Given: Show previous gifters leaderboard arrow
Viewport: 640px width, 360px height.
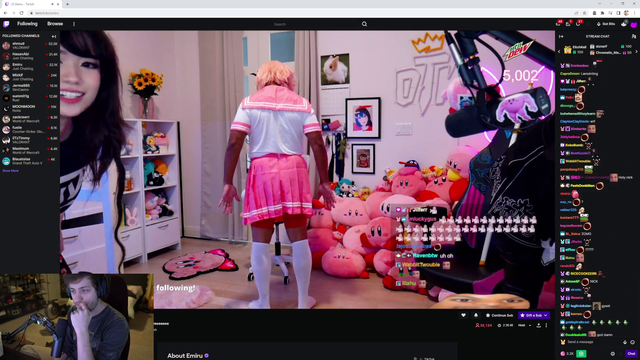Looking at the screenshot, I should [x=559, y=51].
